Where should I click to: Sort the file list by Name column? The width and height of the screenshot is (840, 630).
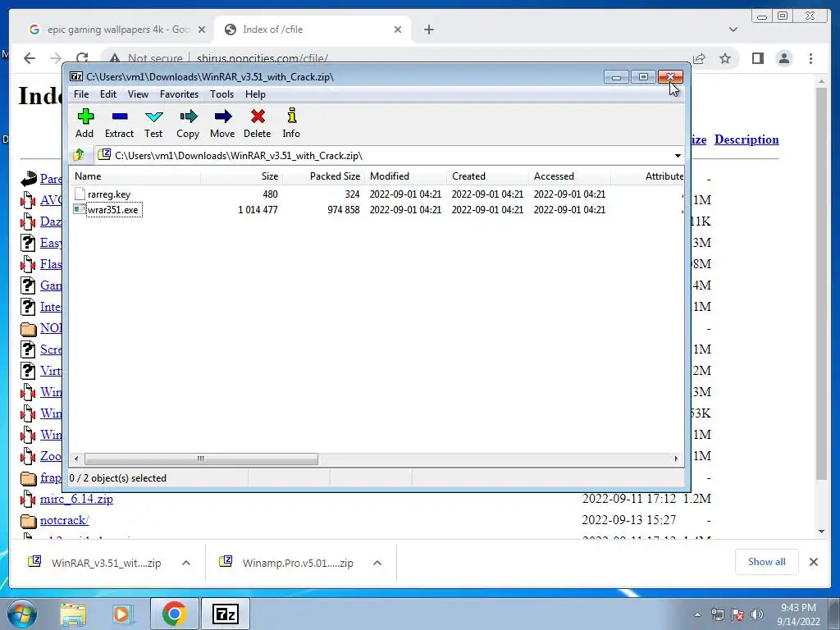[135, 176]
